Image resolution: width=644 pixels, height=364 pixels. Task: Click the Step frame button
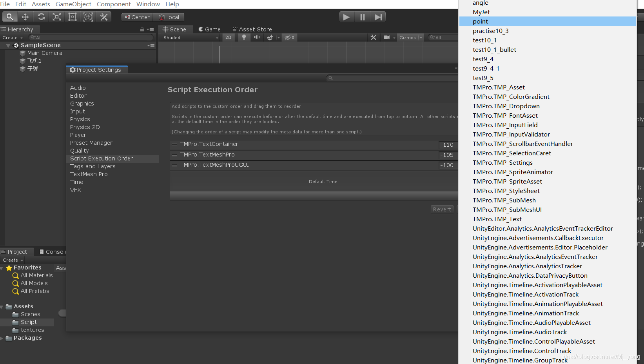(x=378, y=17)
